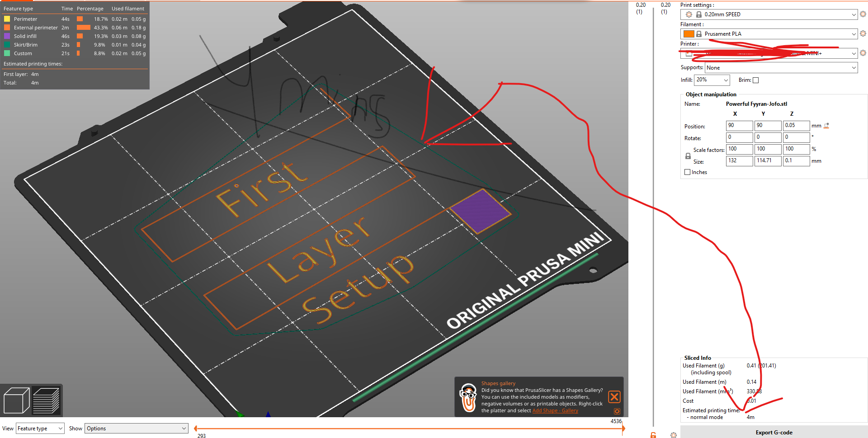The height and width of the screenshot is (438, 868).
Task: Switch to 3D editor view cube icon
Action: pos(16,400)
